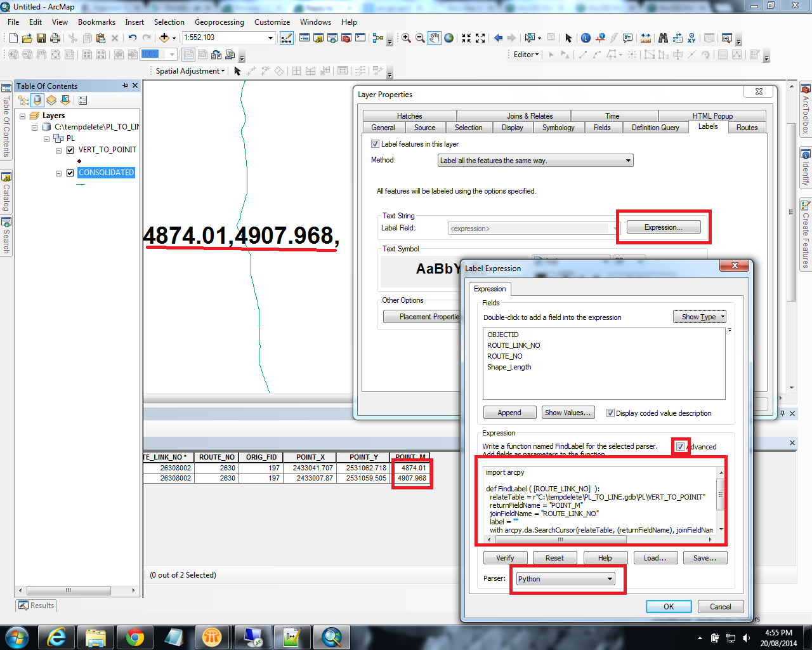Switch to the Joins & Relates tab
The image size is (812, 650).
tap(530, 116)
